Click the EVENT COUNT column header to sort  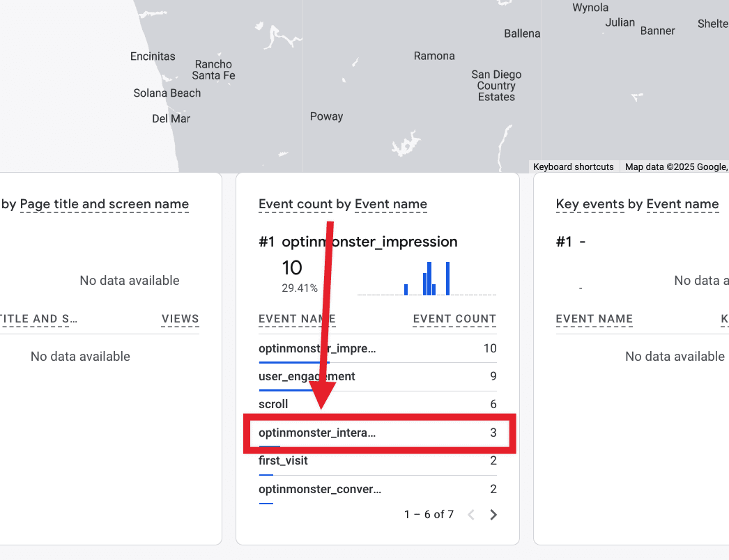click(454, 319)
